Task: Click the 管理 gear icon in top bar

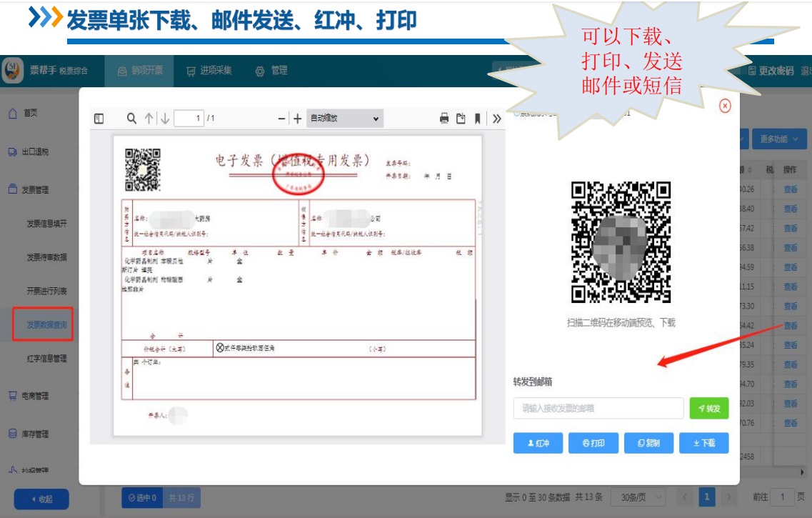Action: point(259,71)
